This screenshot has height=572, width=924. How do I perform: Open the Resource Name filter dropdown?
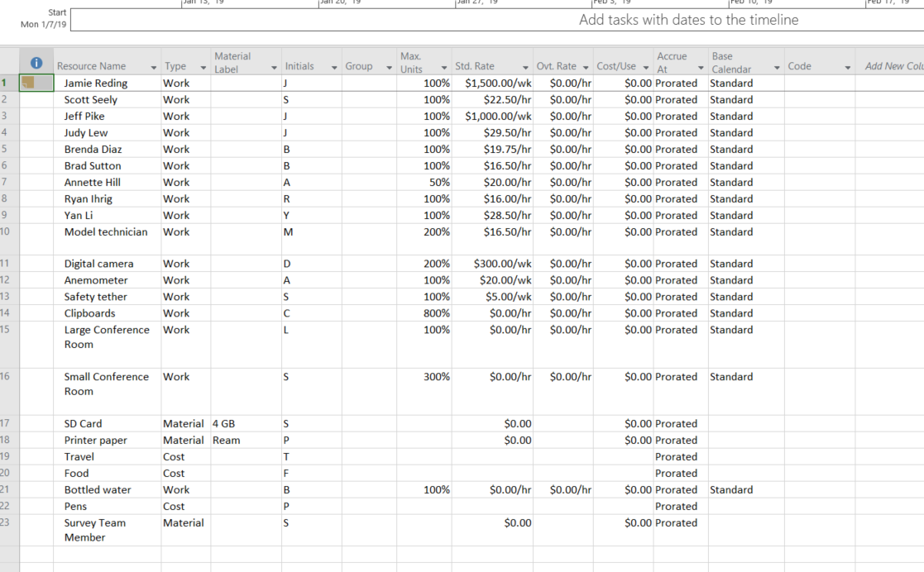click(x=154, y=65)
